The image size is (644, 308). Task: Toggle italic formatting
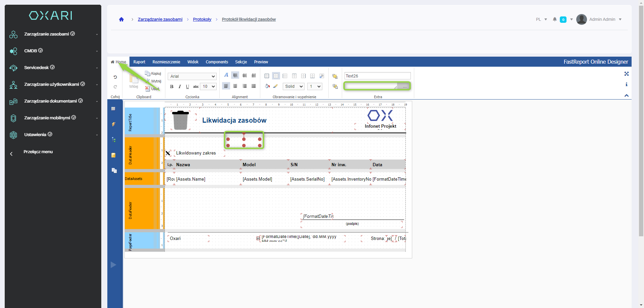179,86
